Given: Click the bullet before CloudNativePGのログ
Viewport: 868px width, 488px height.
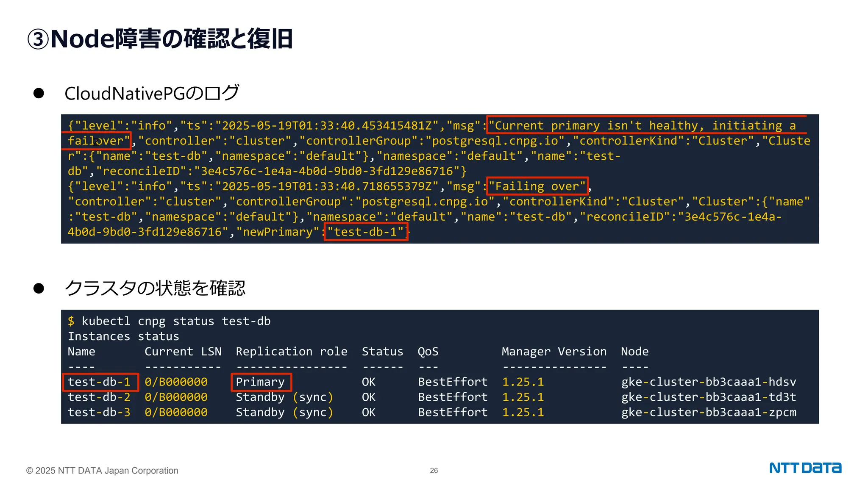Looking at the screenshot, I should (x=39, y=93).
